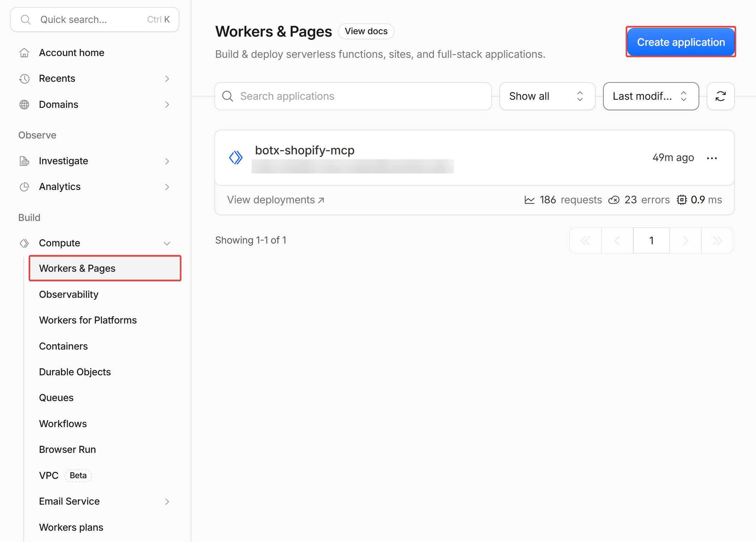Open the View deployments link
The image size is (756, 542).
coord(276,200)
